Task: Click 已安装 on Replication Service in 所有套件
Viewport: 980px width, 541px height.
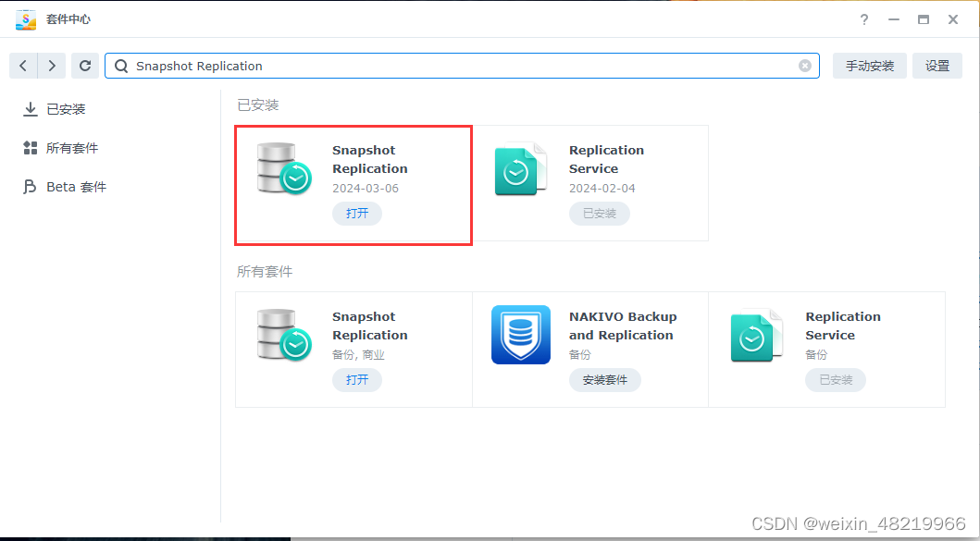Action: (836, 380)
